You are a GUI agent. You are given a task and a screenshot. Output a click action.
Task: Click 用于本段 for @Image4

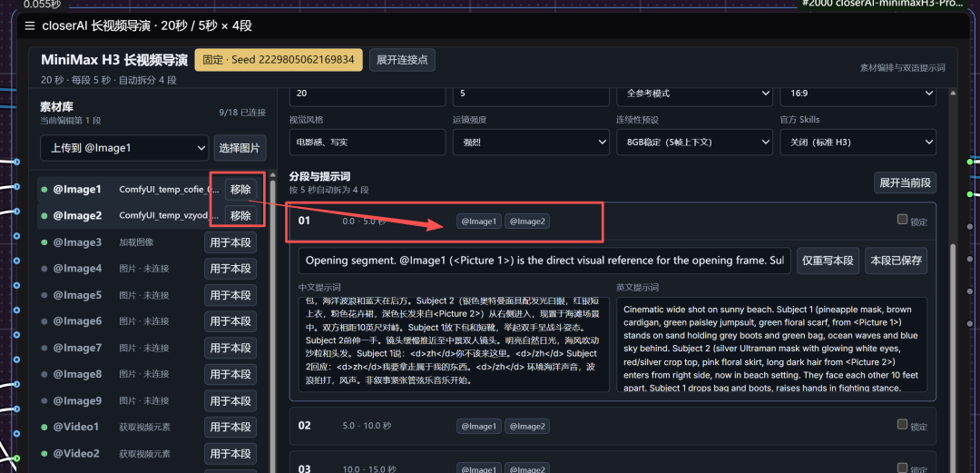click(230, 269)
